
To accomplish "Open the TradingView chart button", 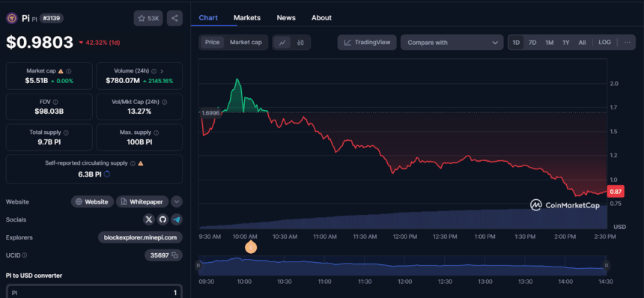I will click(367, 42).
